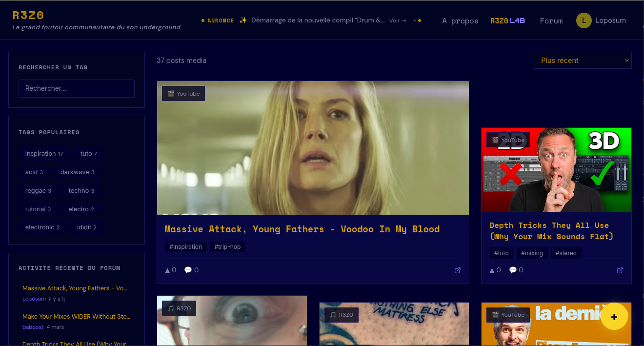Image resolution: width=644 pixels, height=346 pixels.
Task: Open the 'A propos' menu item
Action: pos(460,21)
